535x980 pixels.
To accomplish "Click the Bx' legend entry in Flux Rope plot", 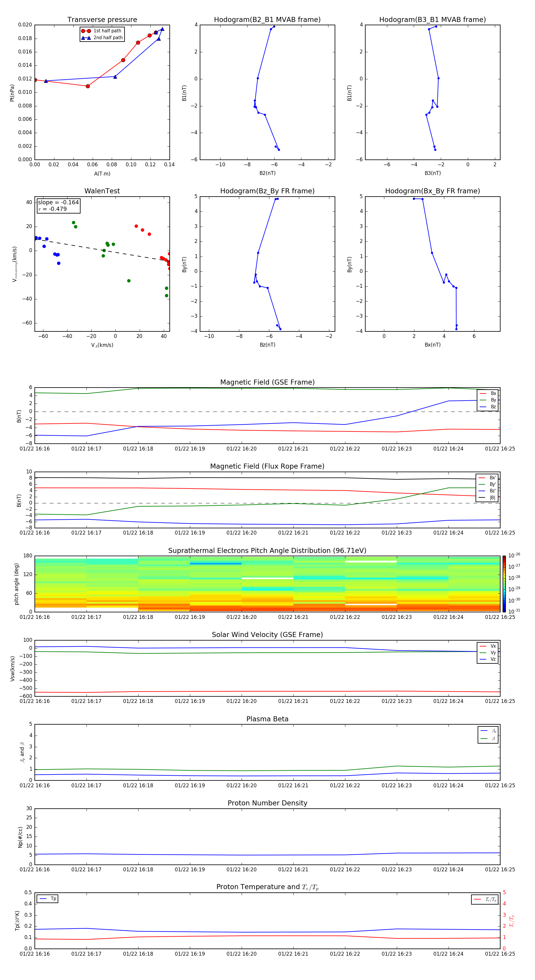I will coord(487,478).
